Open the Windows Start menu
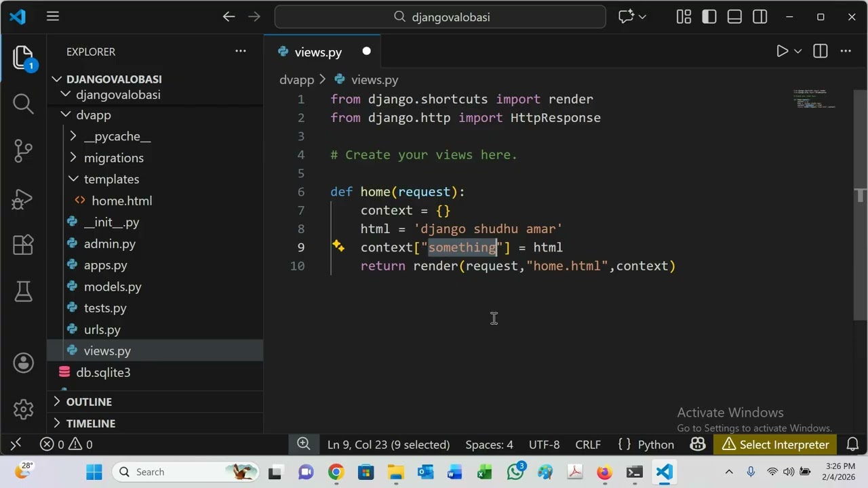Screen dimensions: 868x488 (x=94, y=472)
